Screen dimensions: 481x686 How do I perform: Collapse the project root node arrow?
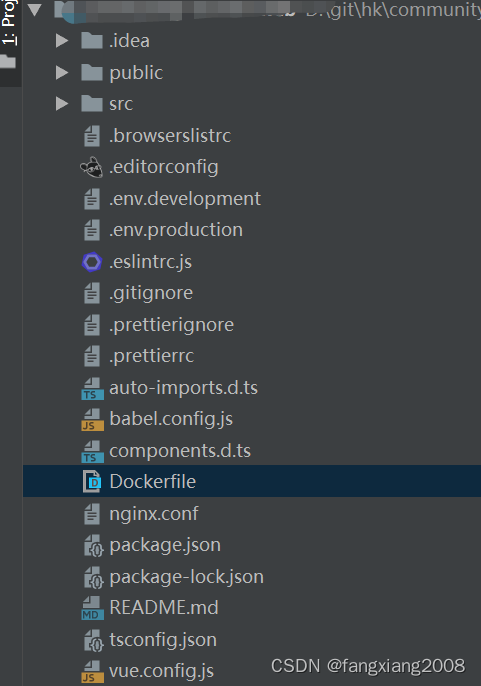tap(35, 10)
